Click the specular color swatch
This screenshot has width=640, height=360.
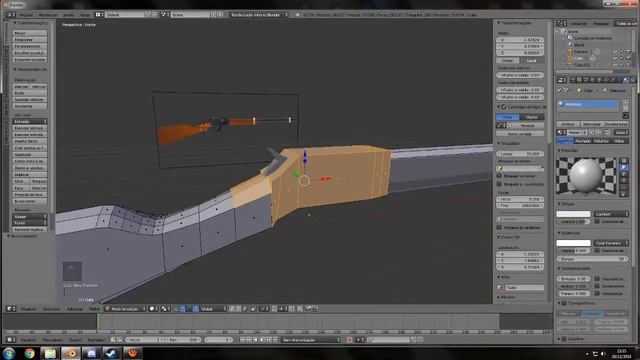click(x=573, y=243)
